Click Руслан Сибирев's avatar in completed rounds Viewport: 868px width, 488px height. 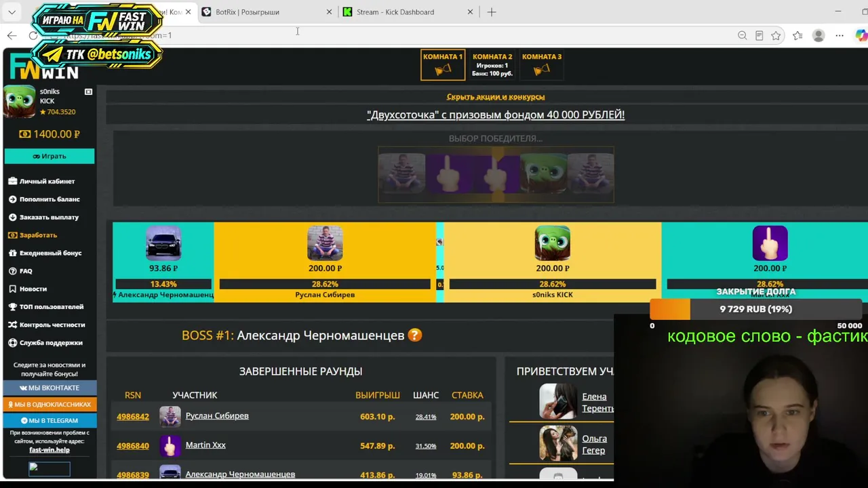click(x=170, y=416)
